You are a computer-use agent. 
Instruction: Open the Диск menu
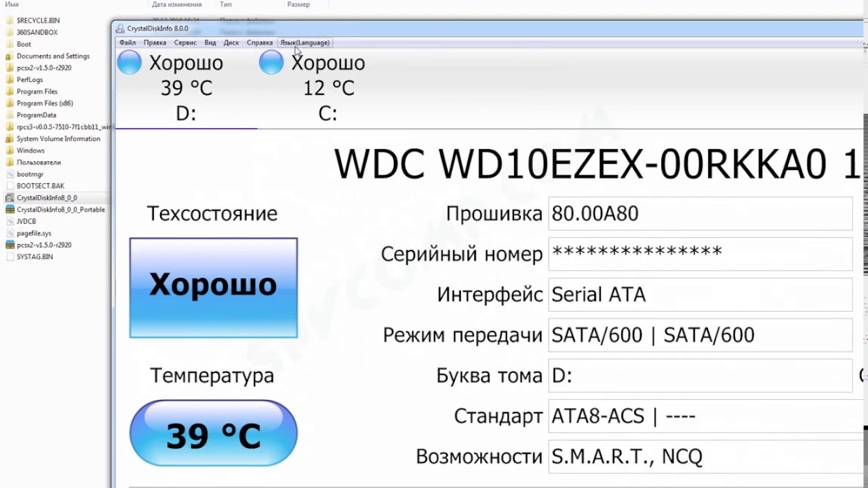click(x=231, y=43)
